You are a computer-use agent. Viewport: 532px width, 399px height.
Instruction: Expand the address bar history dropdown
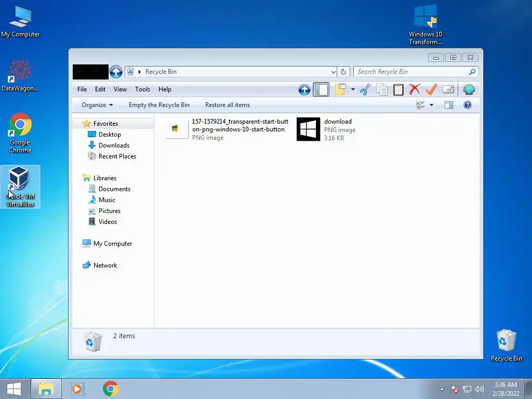[x=333, y=72]
